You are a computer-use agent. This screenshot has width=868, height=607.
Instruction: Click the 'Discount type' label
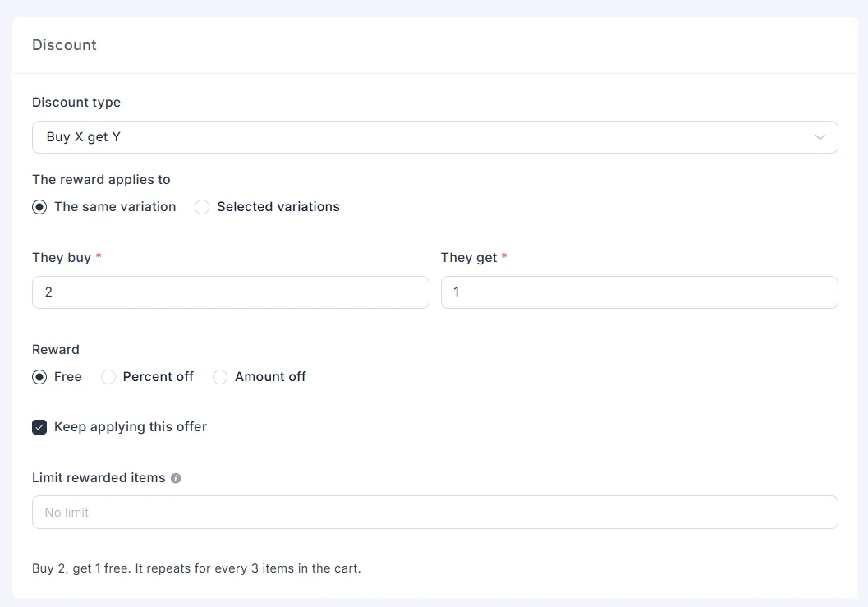point(76,103)
